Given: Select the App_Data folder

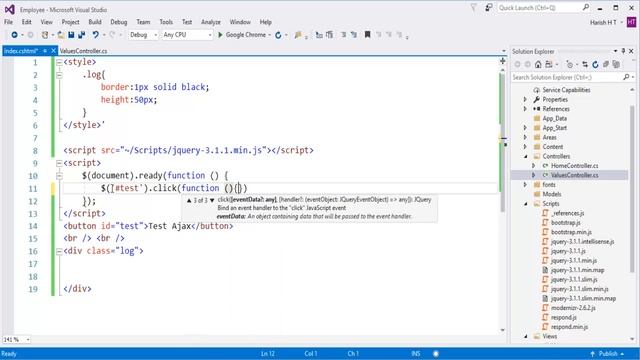Looking at the screenshot, I should (554, 118).
